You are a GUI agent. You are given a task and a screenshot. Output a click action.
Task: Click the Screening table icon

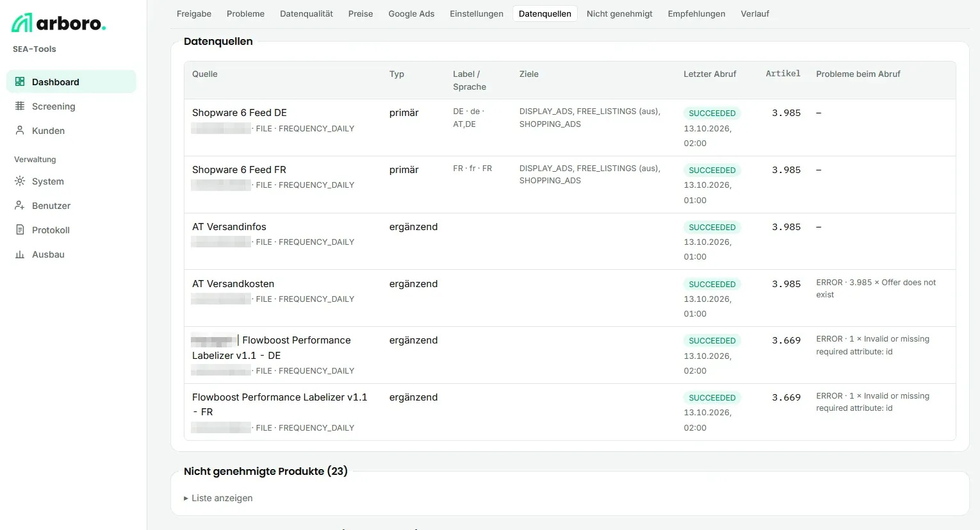(x=20, y=106)
